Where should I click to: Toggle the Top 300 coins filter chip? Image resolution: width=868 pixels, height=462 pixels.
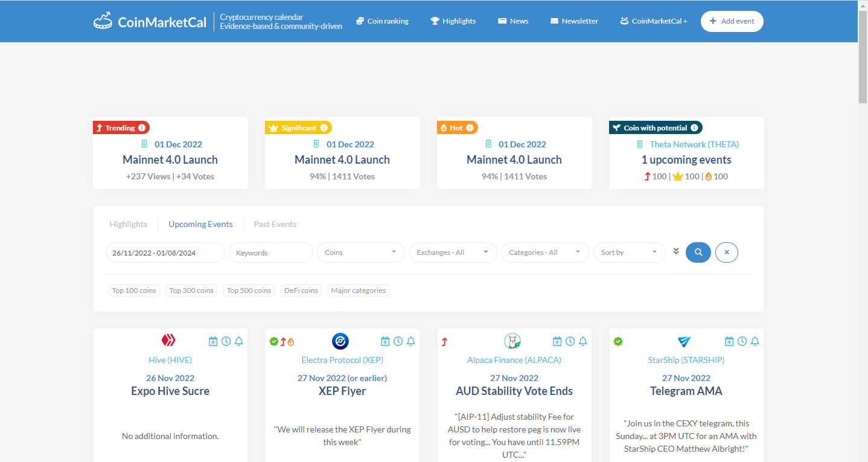[191, 290]
